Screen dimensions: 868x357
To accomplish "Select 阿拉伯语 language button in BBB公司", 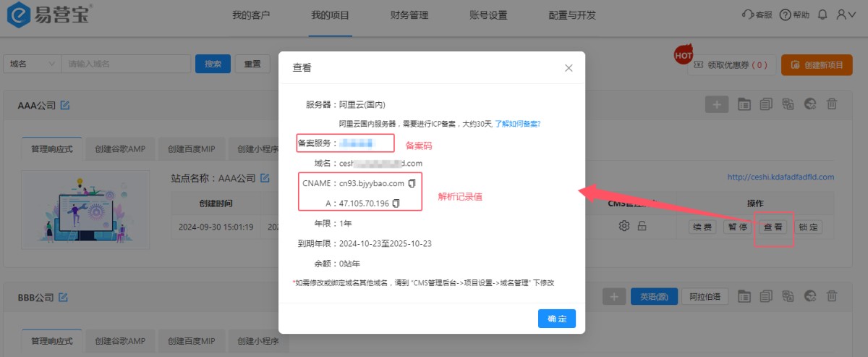I will tap(705, 296).
